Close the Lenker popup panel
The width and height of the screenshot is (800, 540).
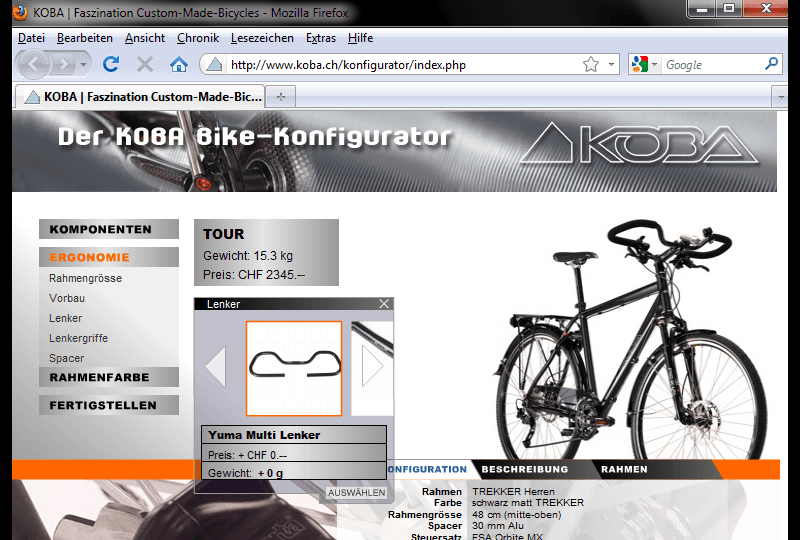click(384, 304)
